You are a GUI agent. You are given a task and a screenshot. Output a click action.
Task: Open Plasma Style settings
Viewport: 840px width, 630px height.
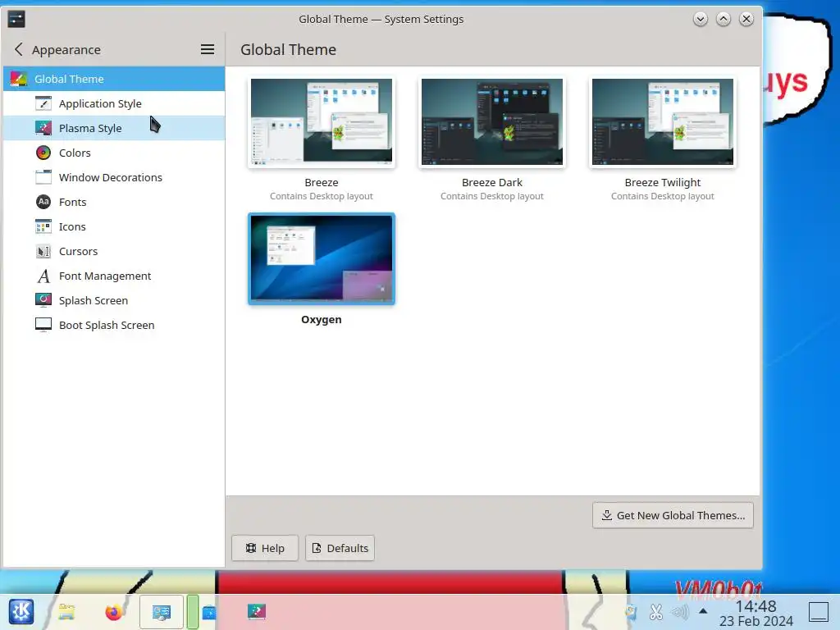click(114, 128)
